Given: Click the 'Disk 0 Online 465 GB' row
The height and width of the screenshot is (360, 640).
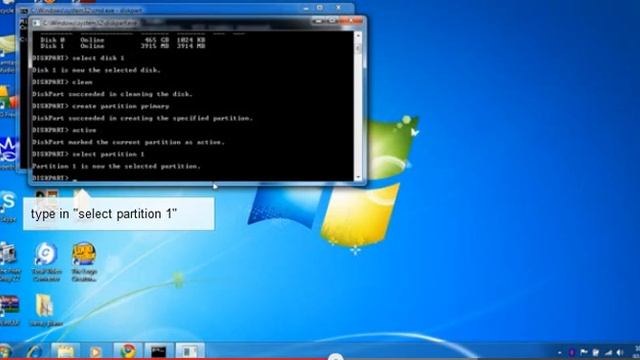Looking at the screenshot, I should (122, 40).
